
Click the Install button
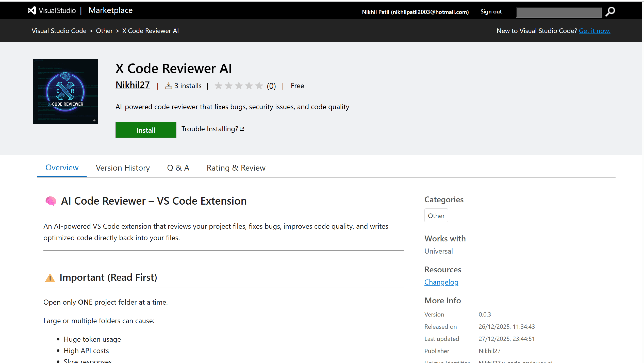[146, 130]
